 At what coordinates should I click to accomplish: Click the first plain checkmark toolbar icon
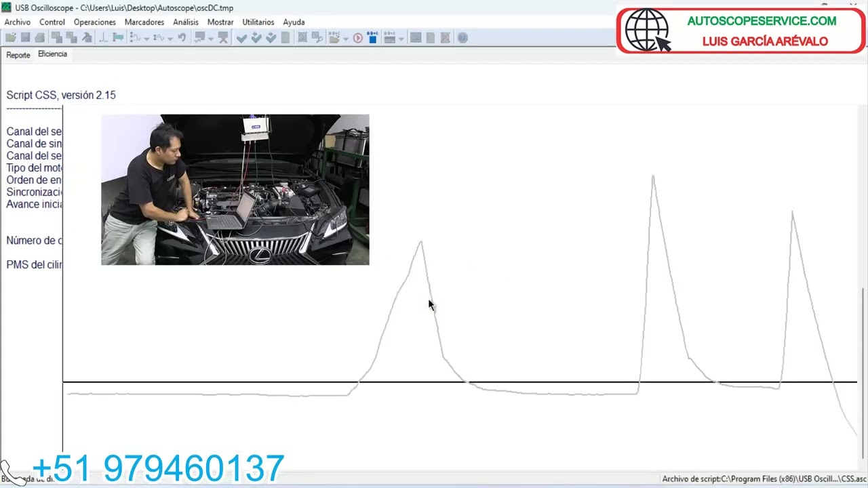[x=241, y=38]
